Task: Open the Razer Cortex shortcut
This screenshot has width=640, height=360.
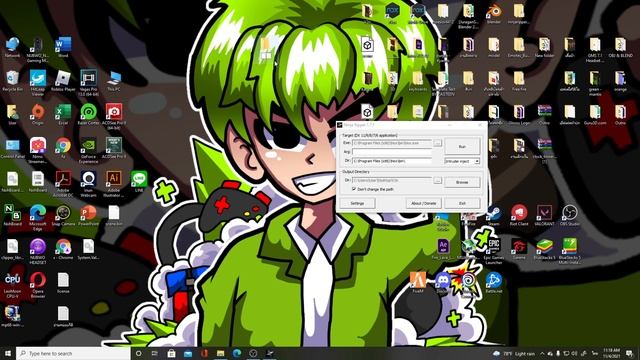Action: 89,114
